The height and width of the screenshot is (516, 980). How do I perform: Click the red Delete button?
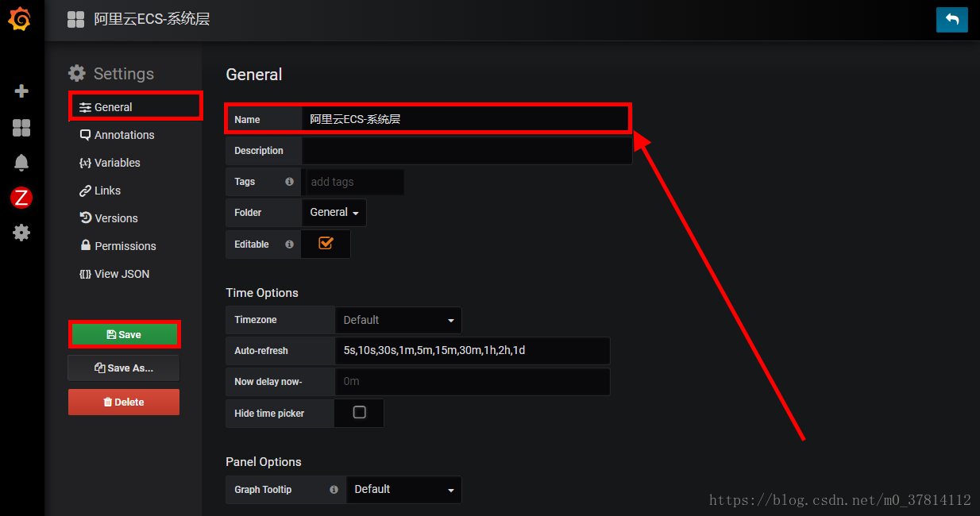(124, 402)
